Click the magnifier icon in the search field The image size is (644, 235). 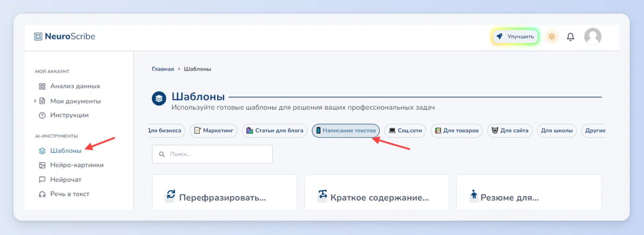click(161, 154)
